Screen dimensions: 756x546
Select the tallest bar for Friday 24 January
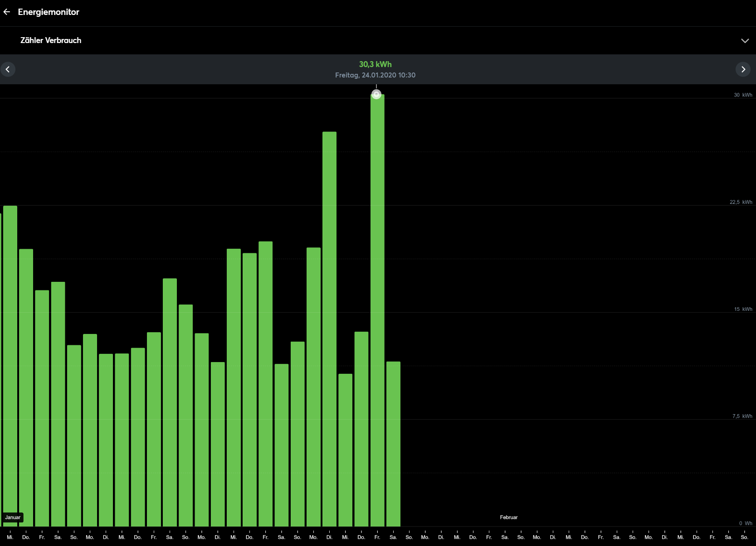click(377, 310)
